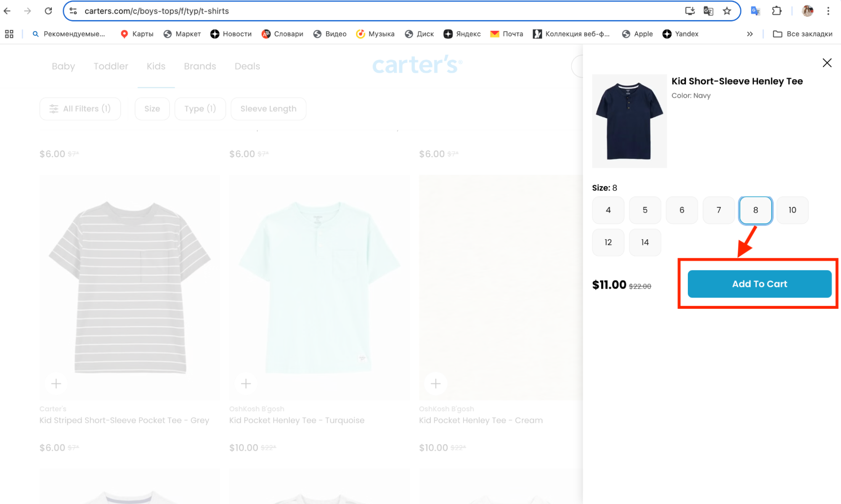Pick size 4 for the tee

click(x=608, y=210)
